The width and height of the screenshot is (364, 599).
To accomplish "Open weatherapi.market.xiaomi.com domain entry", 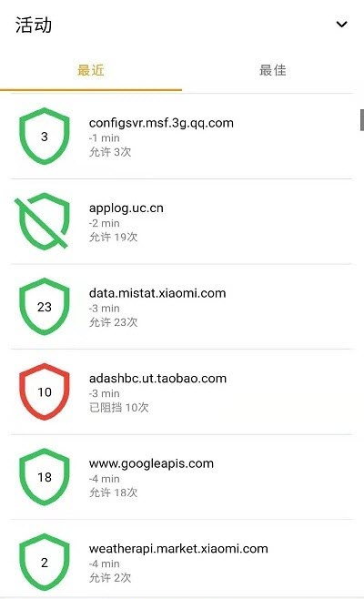I will point(182,563).
